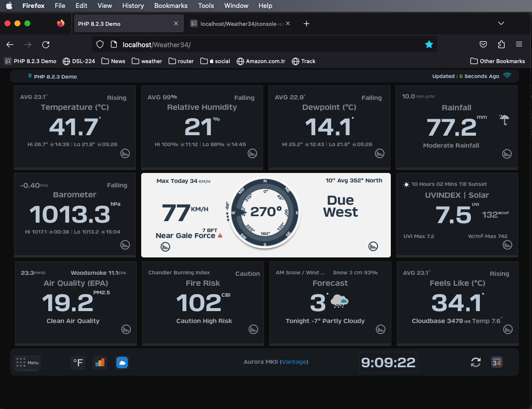532x409 pixels.
Task: Open the Other Bookmarks folder
Action: point(497,61)
